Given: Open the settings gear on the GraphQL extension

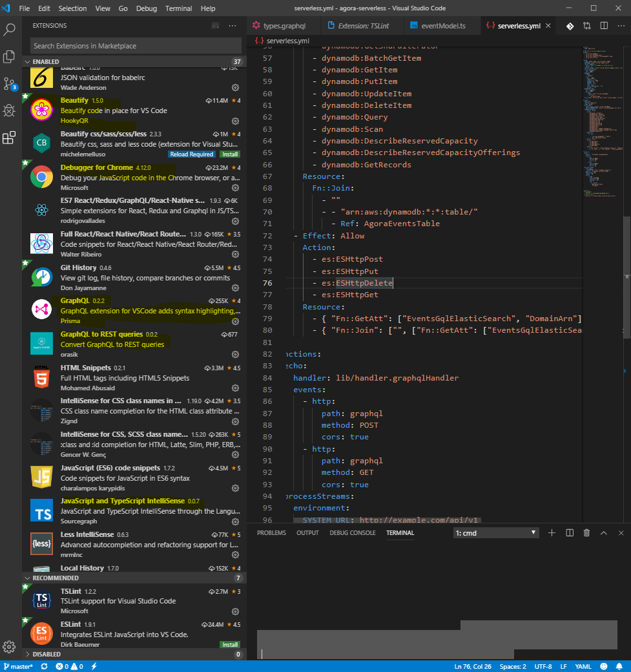Looking at the screenshot, I should (234, 321).
